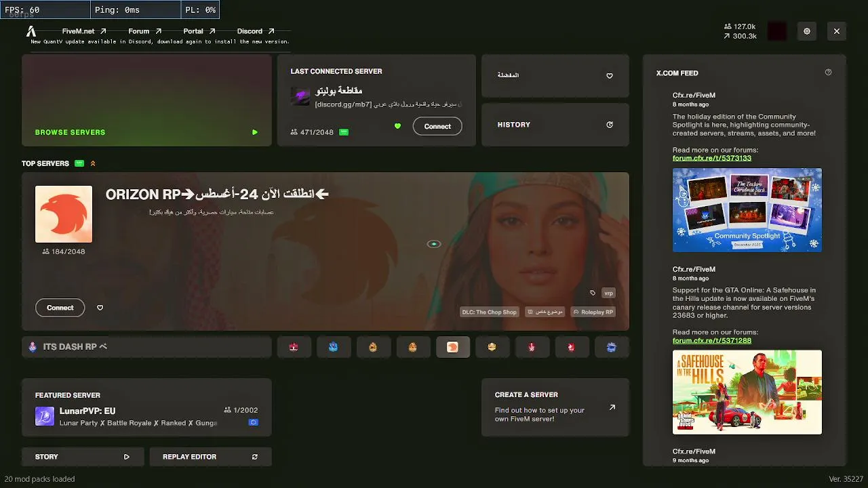Open the LunarPVP: EU featured server
This screenshot has width=868, height=488.
click(x=146, y=407)
